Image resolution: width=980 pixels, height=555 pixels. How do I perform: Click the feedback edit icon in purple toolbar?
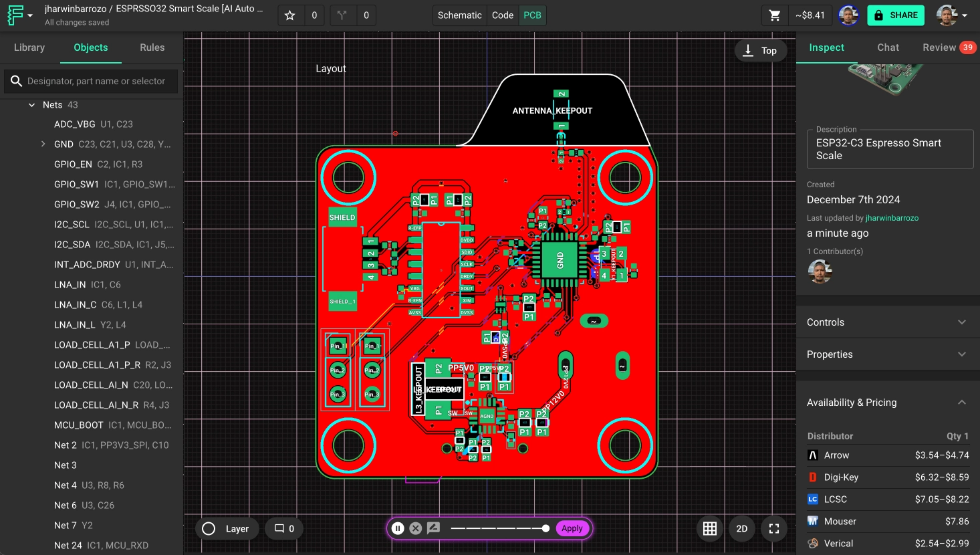click(433, 528)
